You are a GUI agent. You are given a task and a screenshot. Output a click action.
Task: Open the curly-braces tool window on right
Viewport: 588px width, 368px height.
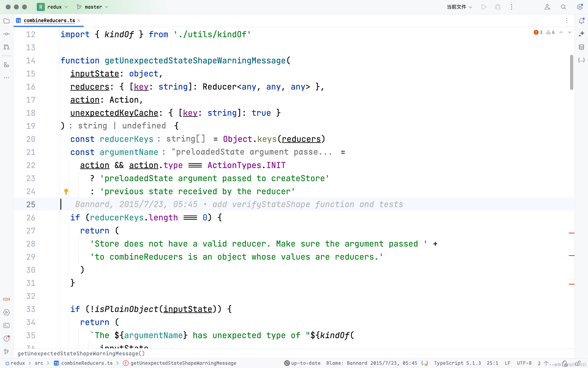(x=581, y=60)
